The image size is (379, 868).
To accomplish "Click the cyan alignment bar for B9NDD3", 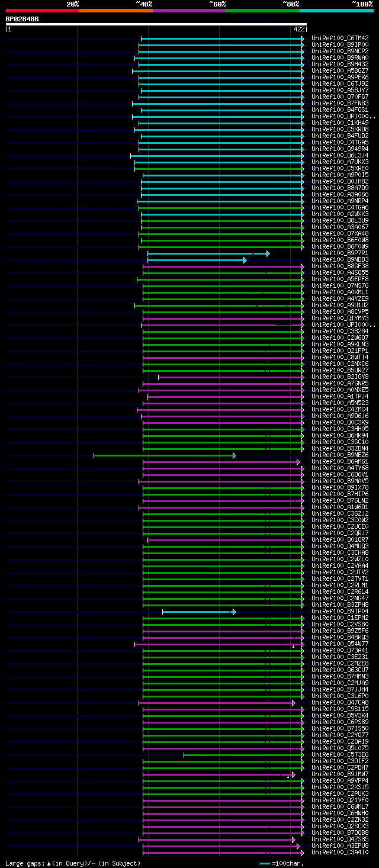I will 197,260.
